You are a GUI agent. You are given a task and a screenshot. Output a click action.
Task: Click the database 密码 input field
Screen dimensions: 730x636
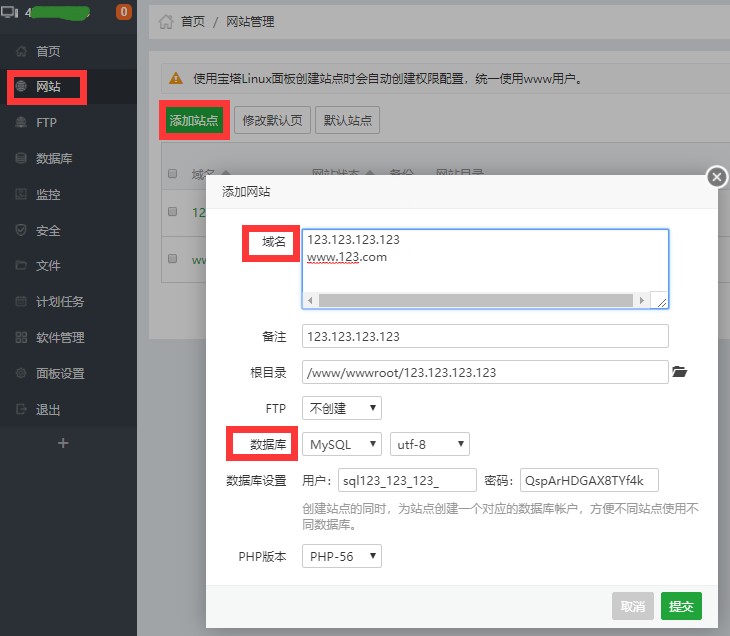[589, 480]
